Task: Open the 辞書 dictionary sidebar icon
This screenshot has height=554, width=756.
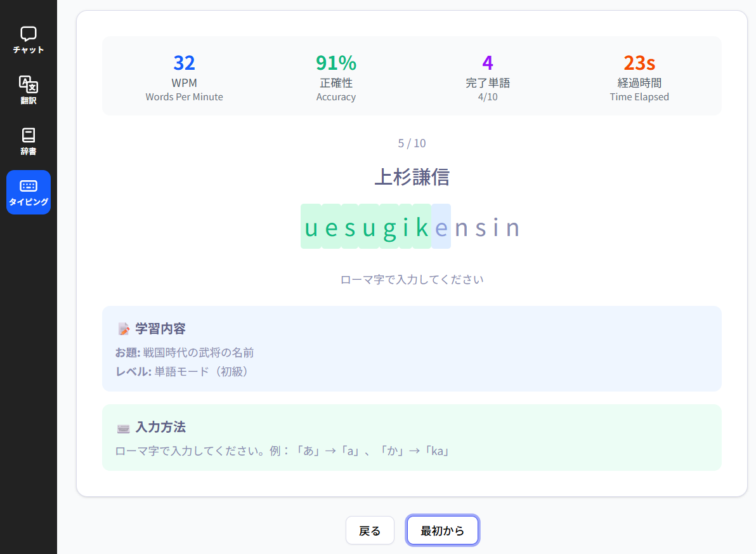Action: click(x=29, y=141)
